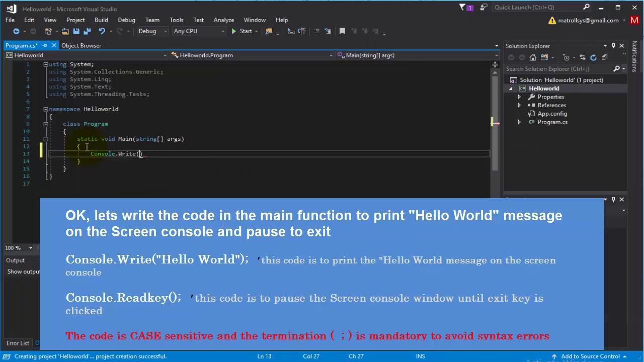Open the Build menu
This screenshot has width=644, height=362.
click(101, 20)
